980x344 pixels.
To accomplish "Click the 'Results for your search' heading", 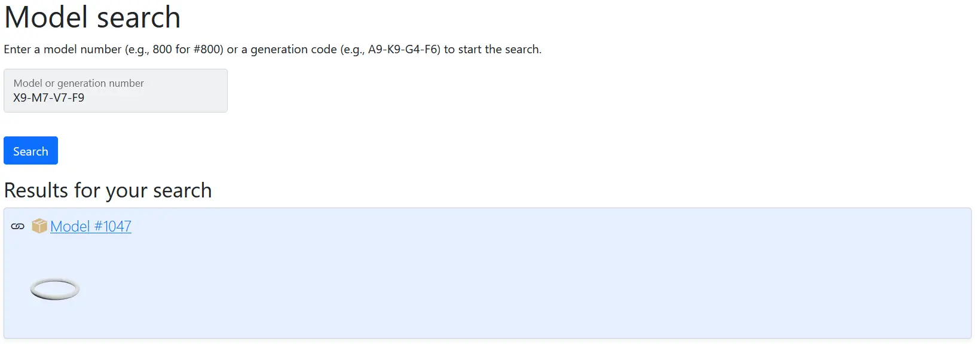I will (108, 190).
